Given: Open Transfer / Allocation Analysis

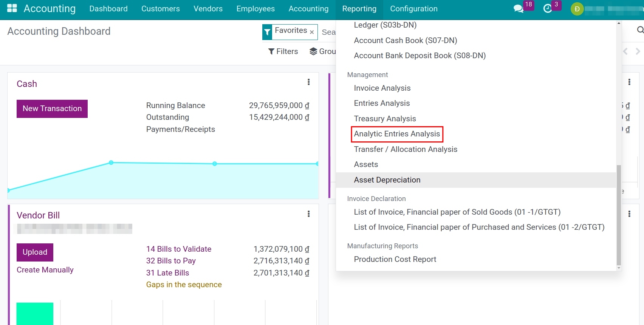Looking at the screenshot, I should [406, 149].
